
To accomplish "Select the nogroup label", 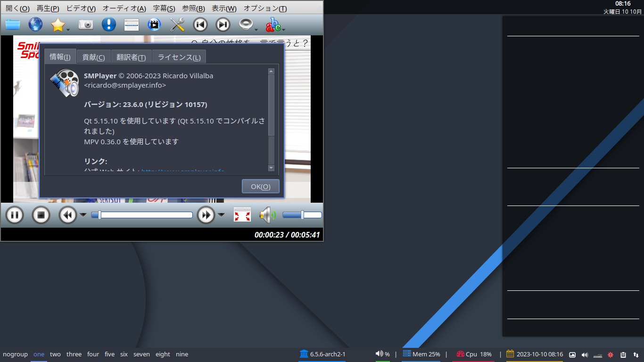I will (15, 354).
